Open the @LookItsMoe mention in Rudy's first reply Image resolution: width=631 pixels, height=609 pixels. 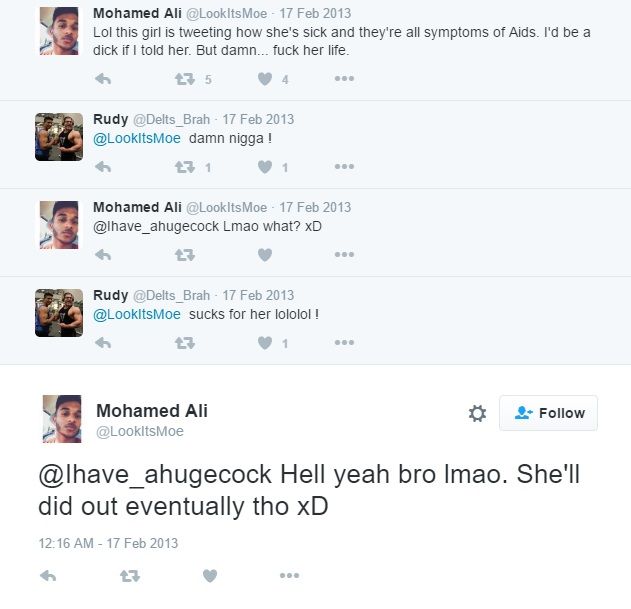pos(137,138)
